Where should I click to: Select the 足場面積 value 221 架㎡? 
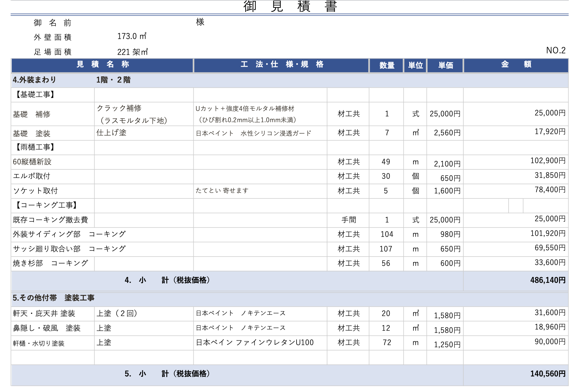pyautogui.click(x=133, y=52)
